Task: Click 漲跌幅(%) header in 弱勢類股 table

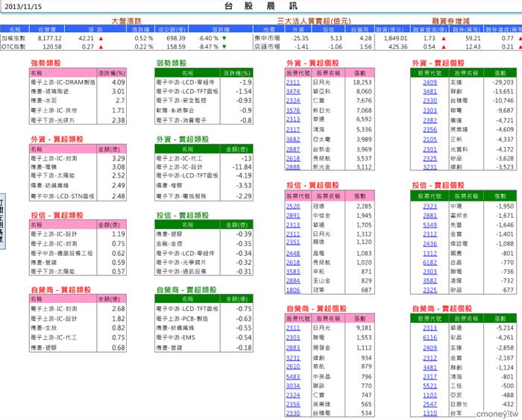Action: pyautogui.click(x=239, y=73)
